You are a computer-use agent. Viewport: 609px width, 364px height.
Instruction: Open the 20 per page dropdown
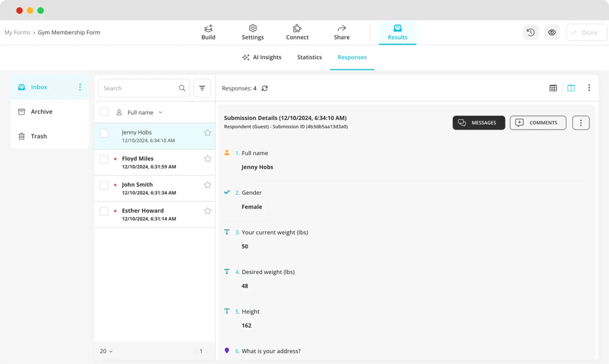(106, 351)
